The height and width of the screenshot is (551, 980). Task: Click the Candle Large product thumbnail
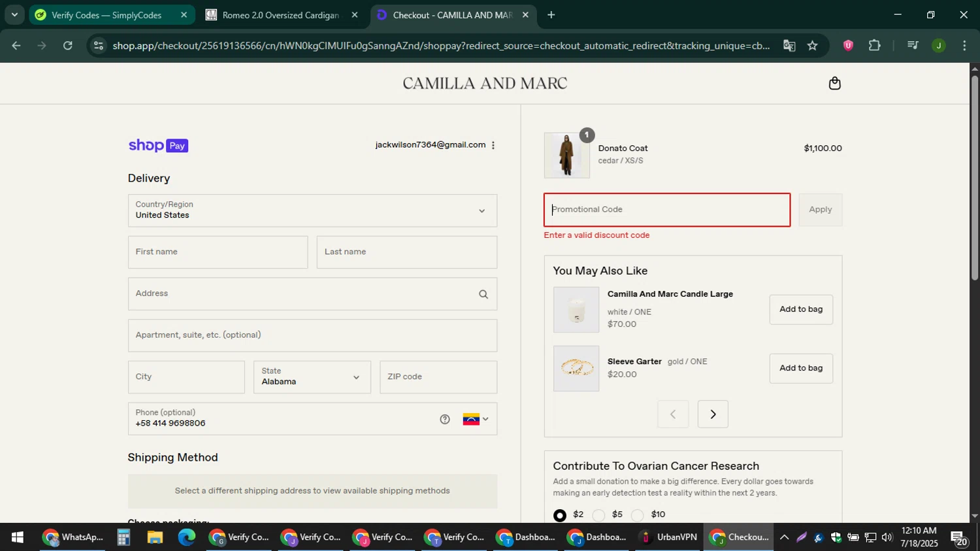(x=576, y=310)
